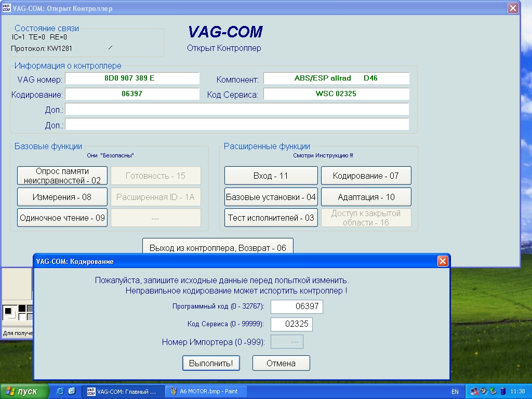Open the Пуск start menu
Viewport: 532px width, 399px height.
click(24, 391)
